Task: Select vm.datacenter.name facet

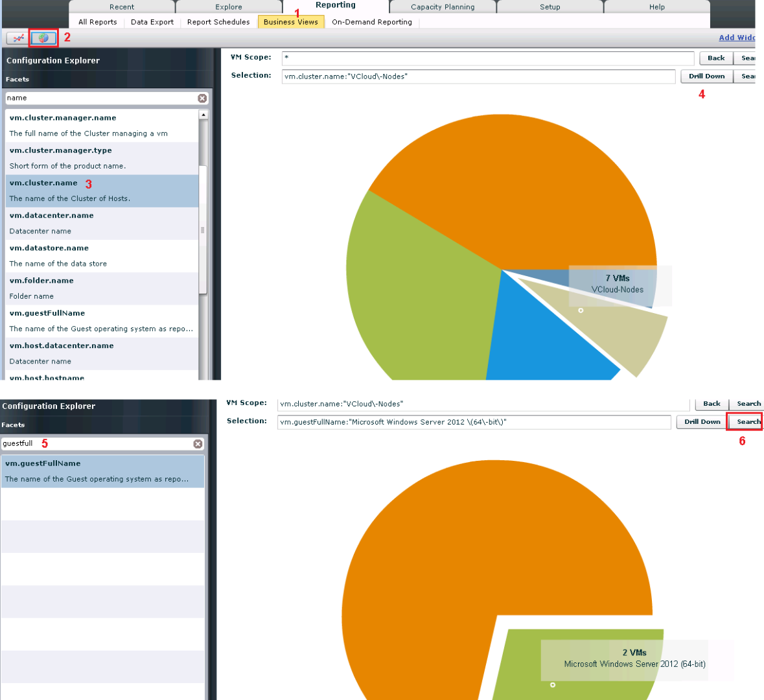Action: coord(102,223)
